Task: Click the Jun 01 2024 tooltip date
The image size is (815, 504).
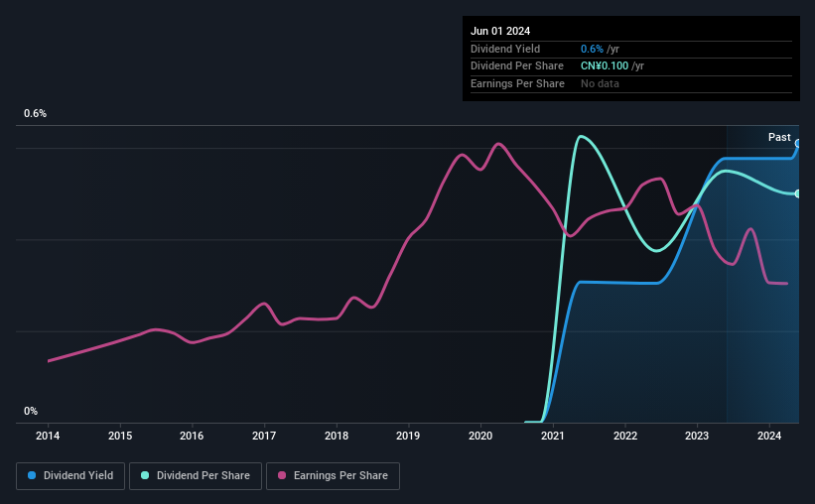Action: coord(500,31)
